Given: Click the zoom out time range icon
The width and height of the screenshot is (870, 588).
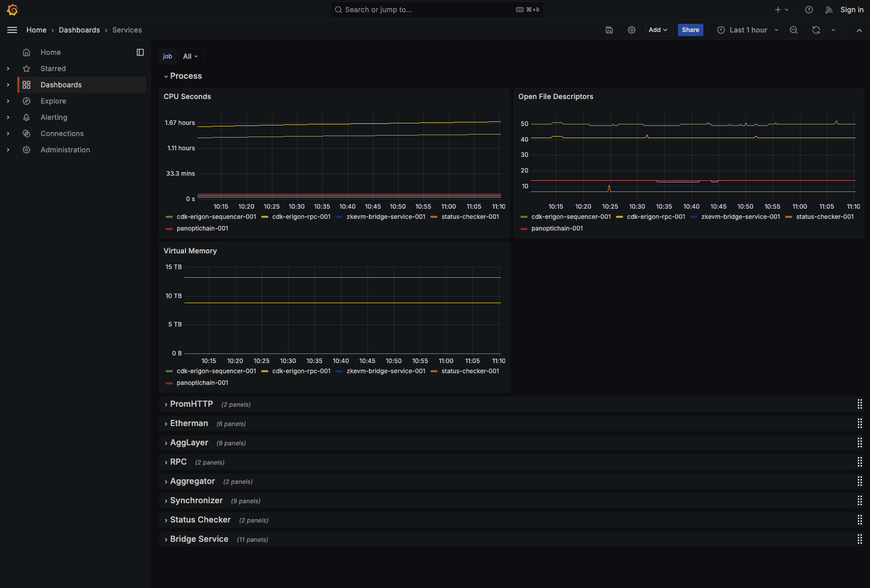Looking at the screenshot, I should pos(794,30).
